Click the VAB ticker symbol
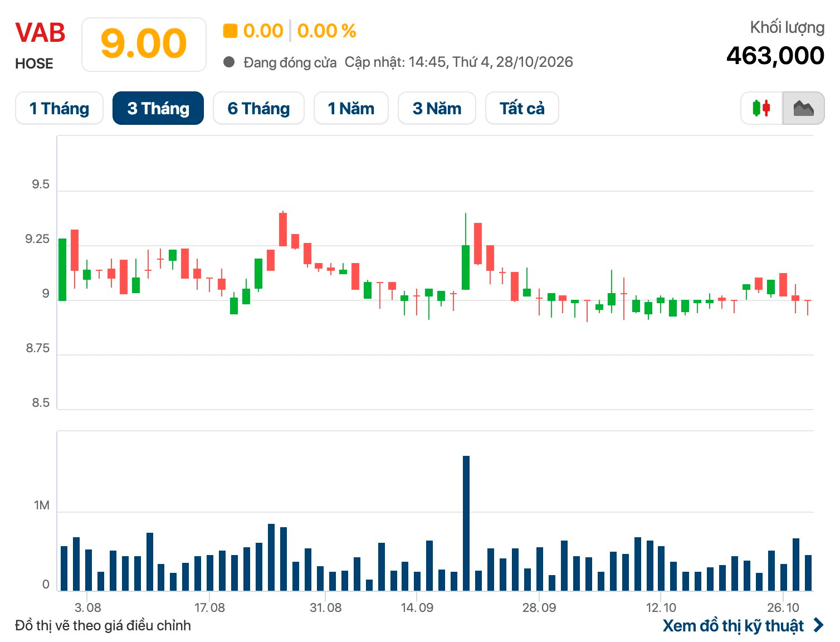 pos(40,33)
